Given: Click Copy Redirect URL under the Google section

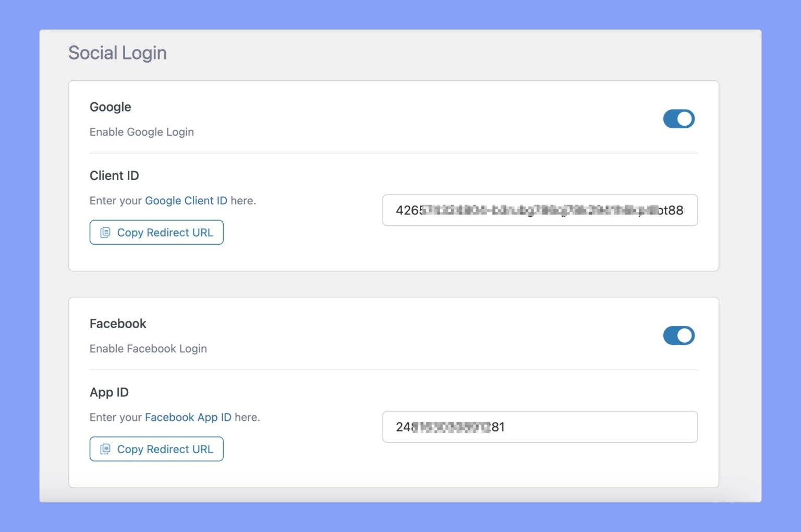Looking at the screenshot, I should pyautogui.click(x=156, y=232).
